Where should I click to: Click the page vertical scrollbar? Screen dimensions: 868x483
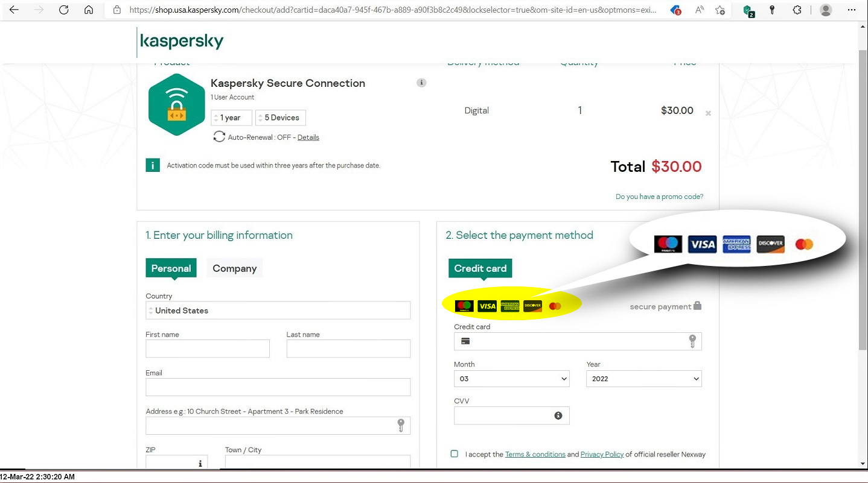coord(863,200)
